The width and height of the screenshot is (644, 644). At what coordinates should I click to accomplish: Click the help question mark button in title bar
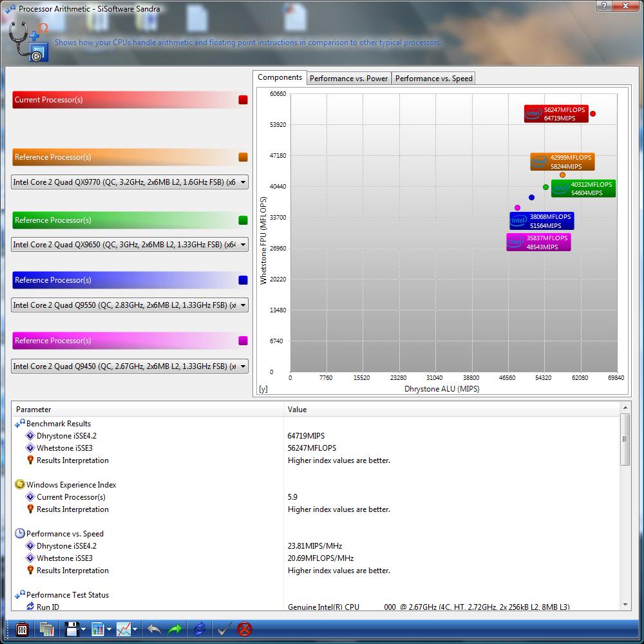click(x=603, y=6)
